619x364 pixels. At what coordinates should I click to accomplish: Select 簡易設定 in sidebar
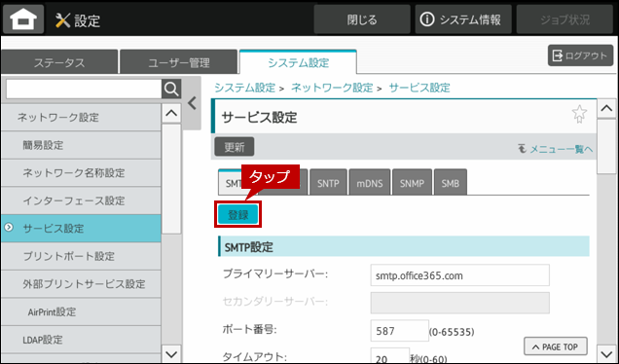point(81,145)
